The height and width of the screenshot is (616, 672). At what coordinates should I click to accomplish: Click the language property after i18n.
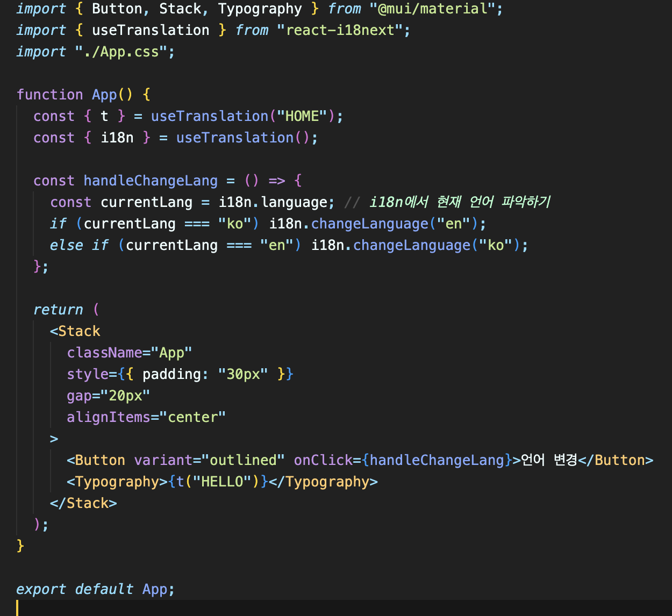click(294, 202)
